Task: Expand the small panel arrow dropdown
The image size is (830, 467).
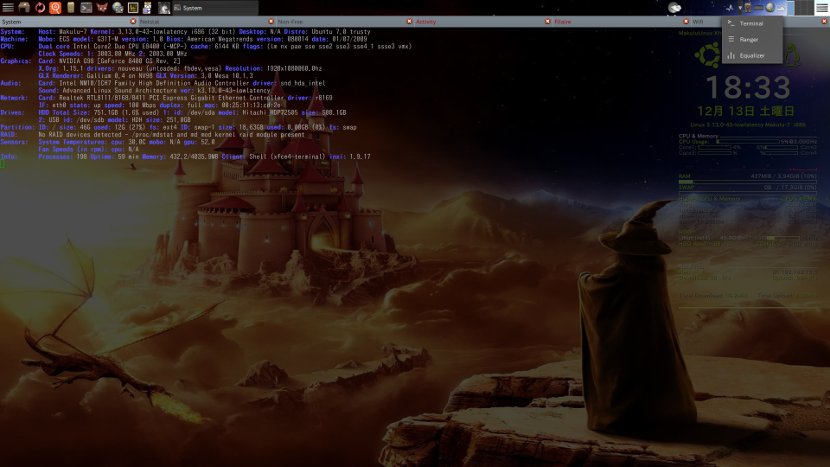Action: click(740, 8)
